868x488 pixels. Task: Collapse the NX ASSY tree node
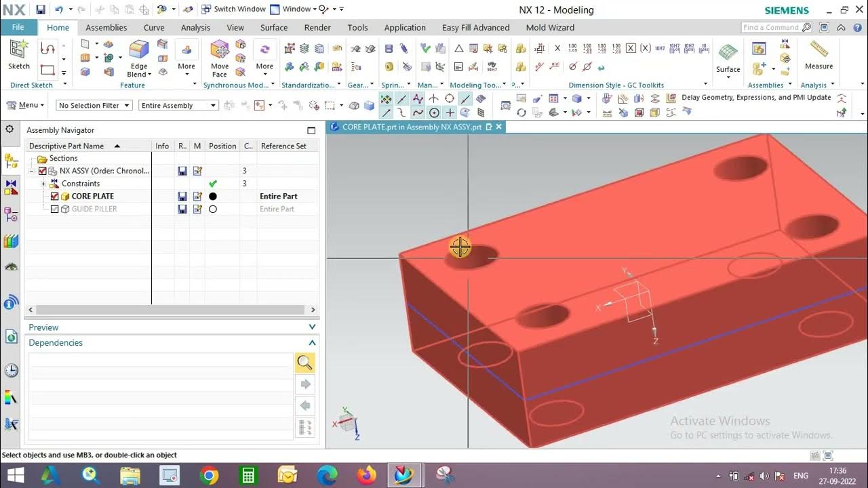coord(32,171)
